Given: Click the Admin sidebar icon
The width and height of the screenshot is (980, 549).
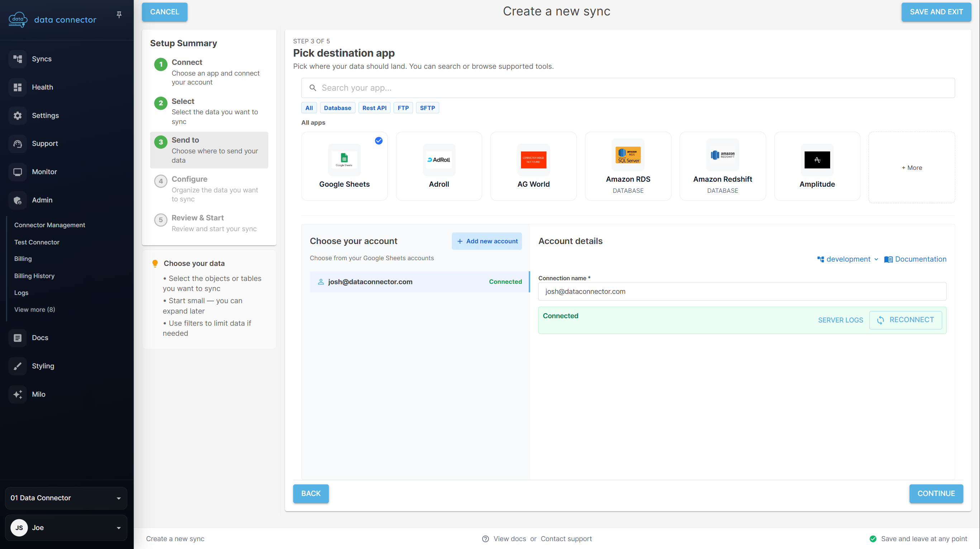Looking at the screenshot, I should (18, 200).
